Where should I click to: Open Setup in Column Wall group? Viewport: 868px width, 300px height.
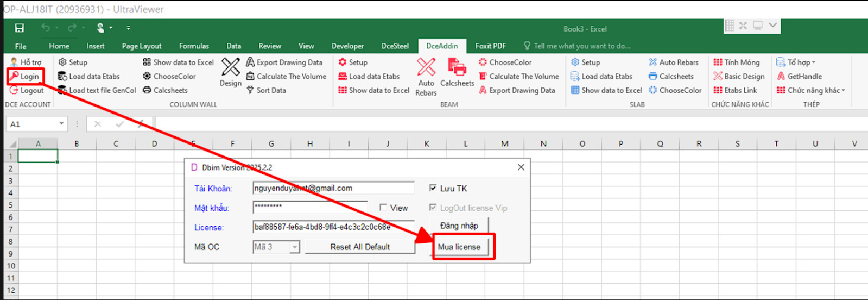click(x=73, y=62)
